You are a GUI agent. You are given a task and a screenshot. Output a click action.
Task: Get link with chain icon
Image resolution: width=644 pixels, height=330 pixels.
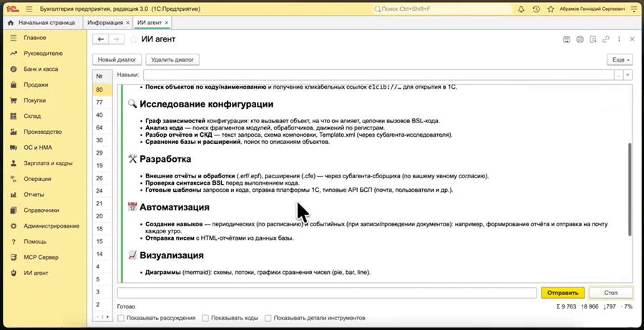[x=606, y=39]
